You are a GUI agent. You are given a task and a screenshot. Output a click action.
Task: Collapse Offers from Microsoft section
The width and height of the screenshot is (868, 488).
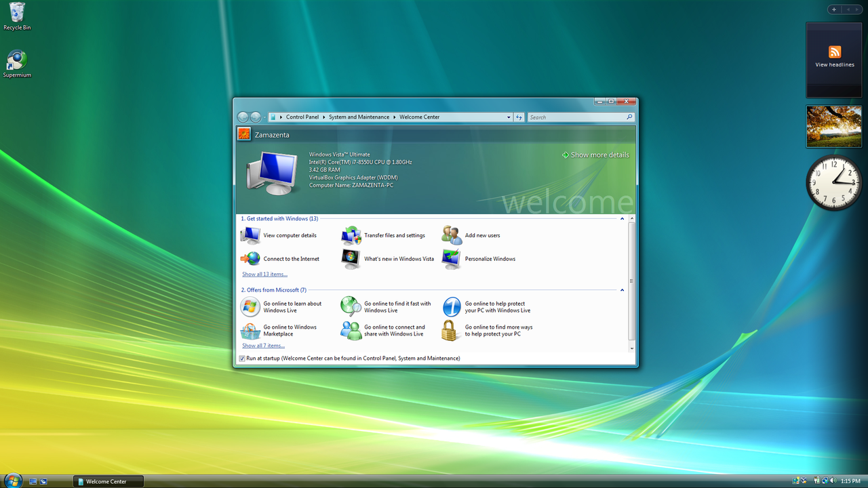[x=623, y=290]
